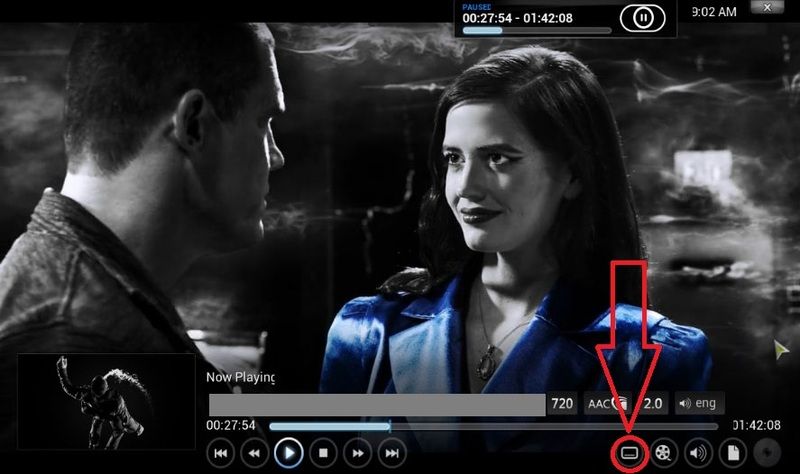Click the dimmed rightmost round button
Viewport: 800px width, 474px height.
(765, 453)
